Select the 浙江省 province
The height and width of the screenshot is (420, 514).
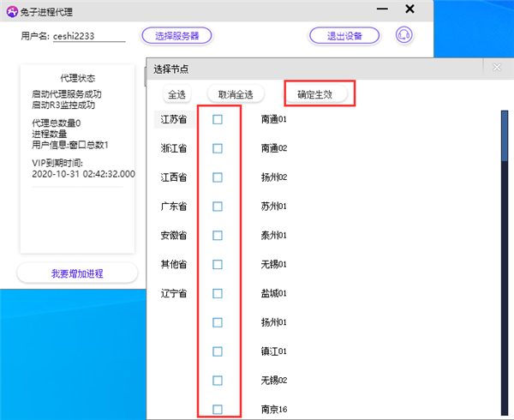(175, 148)
